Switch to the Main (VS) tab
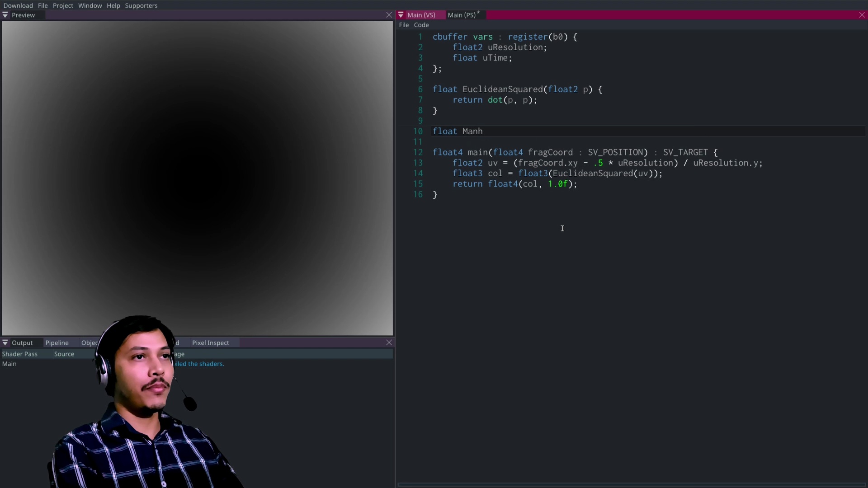The image size is (868, 488). coord(421,15)
